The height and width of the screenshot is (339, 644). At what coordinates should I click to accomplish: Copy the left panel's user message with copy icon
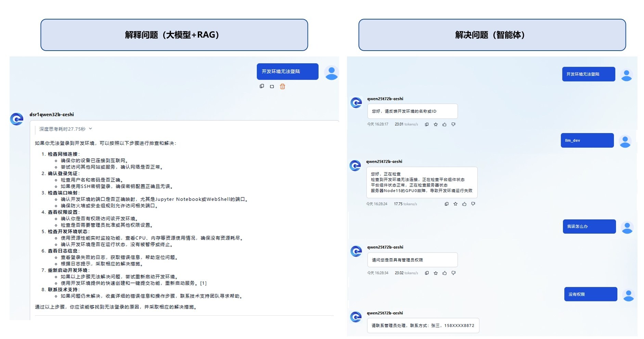coord(262,86)
